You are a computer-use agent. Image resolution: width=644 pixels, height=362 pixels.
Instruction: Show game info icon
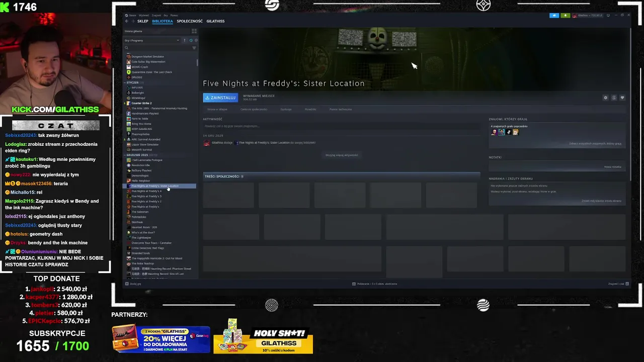coord(614,98)
